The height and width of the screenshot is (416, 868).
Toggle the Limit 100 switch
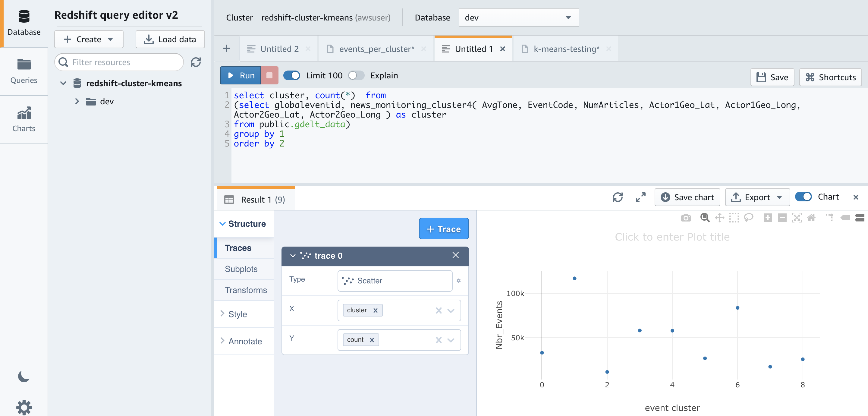coord(291,76)
